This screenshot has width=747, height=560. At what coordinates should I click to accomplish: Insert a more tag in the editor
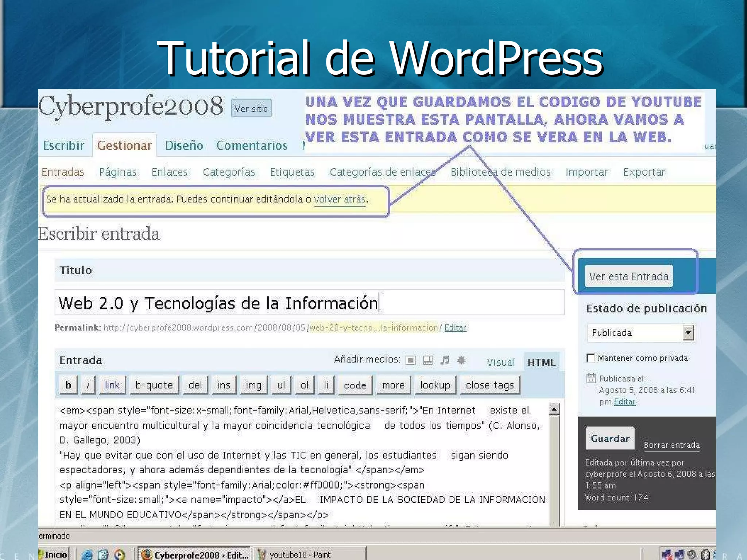[x=393, y=385]
